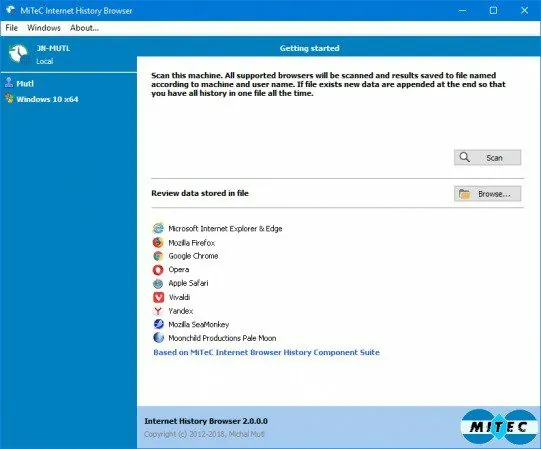Click the JN-MUTL computer icon in sidebar
Screen dimensions: 541x449
tap(18, 54)
